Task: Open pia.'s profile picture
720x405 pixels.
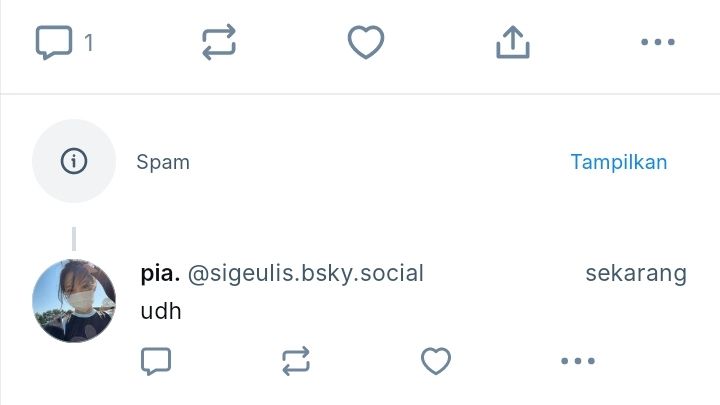Action: 74,301
